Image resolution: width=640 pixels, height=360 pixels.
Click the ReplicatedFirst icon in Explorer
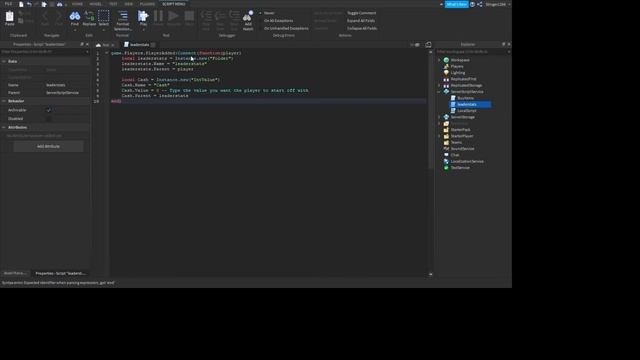[x=446, y=79]
